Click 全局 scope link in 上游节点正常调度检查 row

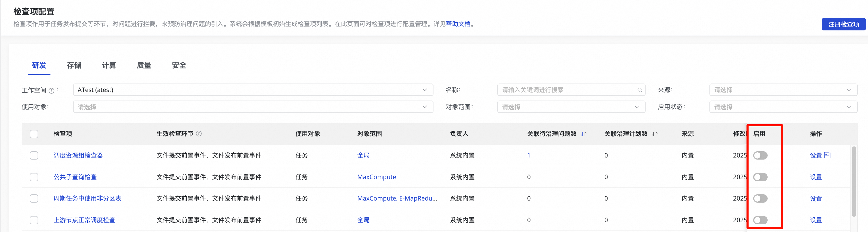coord(363,220)
